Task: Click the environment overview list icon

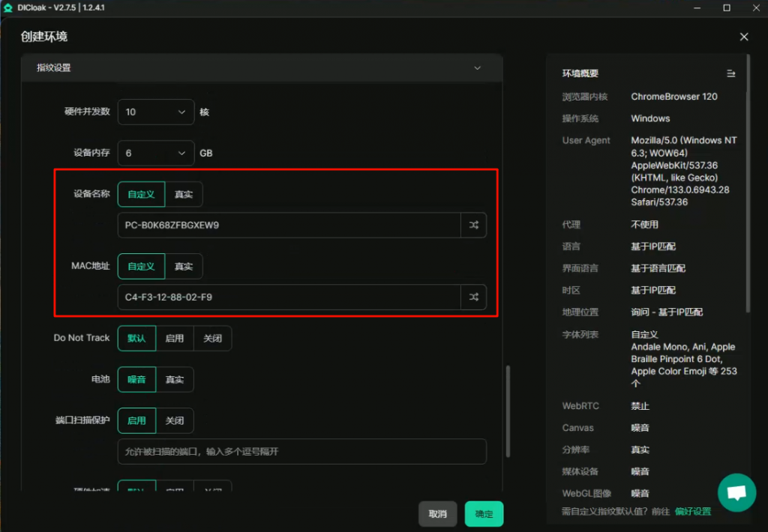Action: [x=730, y=73]
